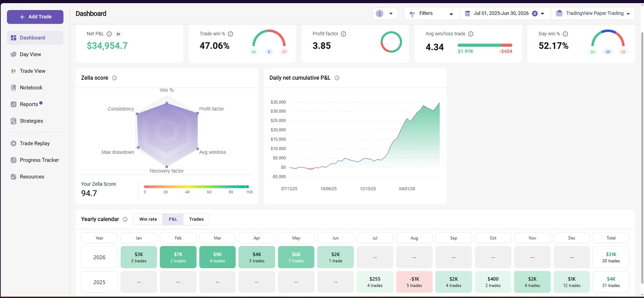Click the Trade win % gauge arc
The height and width of the screenshot is (298, 644).
269,38
